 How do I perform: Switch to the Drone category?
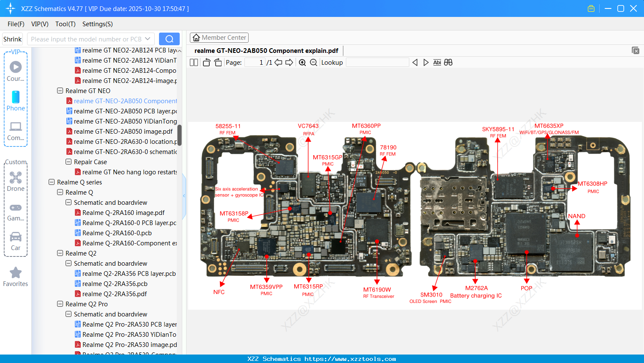(x=16, y=181)
